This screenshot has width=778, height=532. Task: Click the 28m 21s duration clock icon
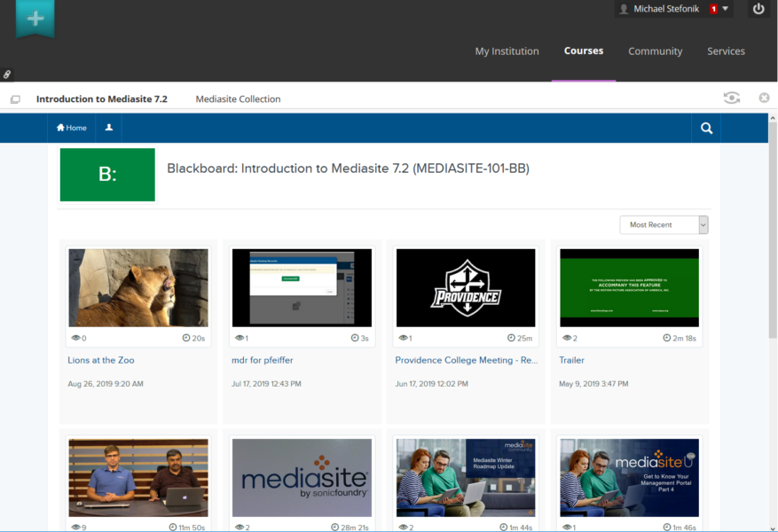335,527
